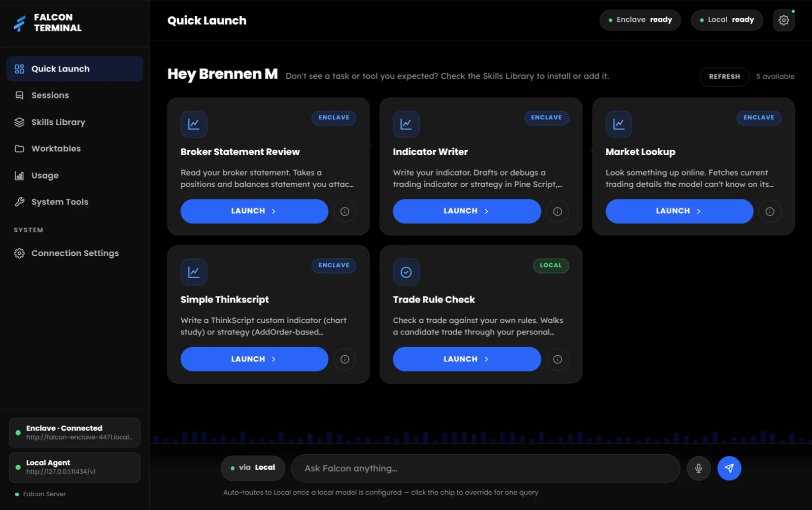Click the '5 available' count text
This screenshot has height=510, width=812.
775,77
